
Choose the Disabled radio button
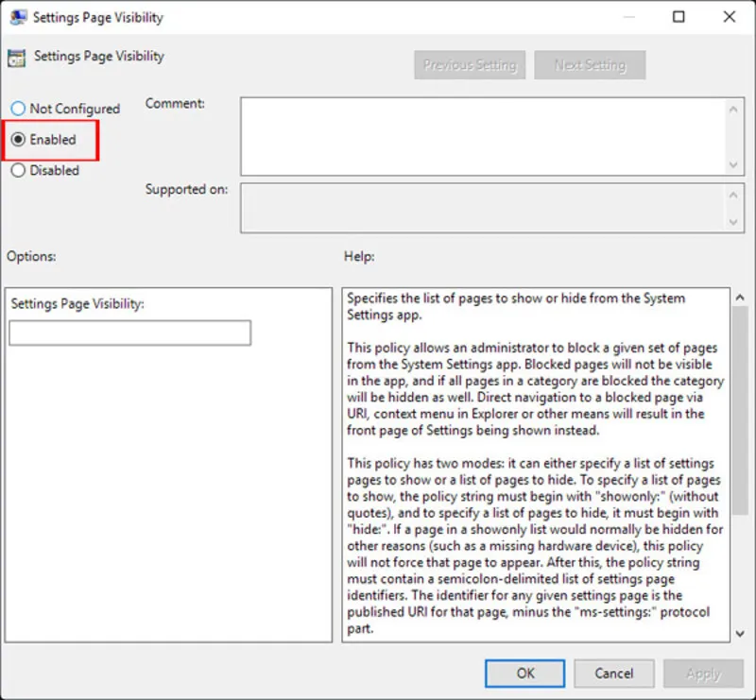pos(18,170)
